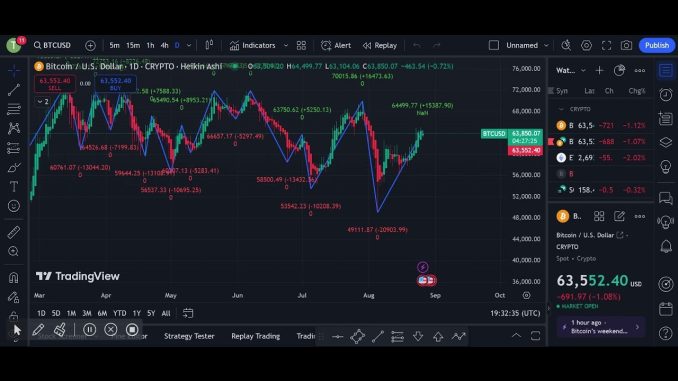Open indicator templates grid icon

pos(301,45)
